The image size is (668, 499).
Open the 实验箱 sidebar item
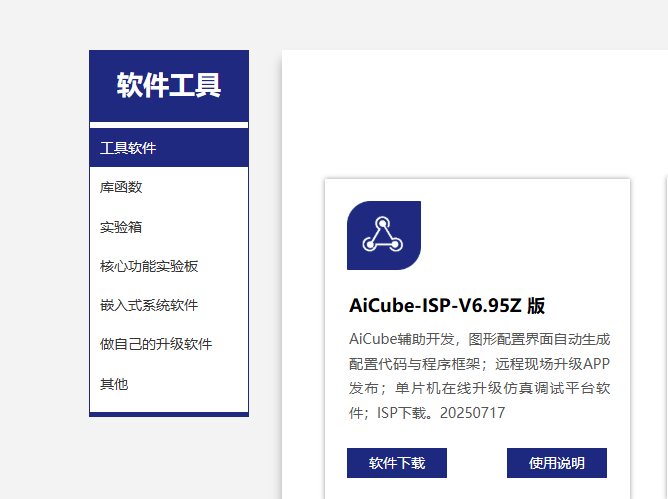tap(169, 227)
